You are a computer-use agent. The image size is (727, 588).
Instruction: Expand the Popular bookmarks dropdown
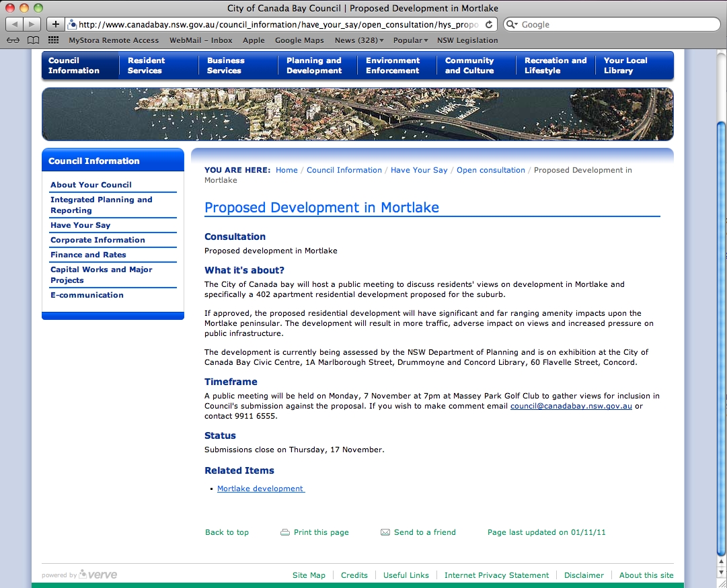click(411, 40)
